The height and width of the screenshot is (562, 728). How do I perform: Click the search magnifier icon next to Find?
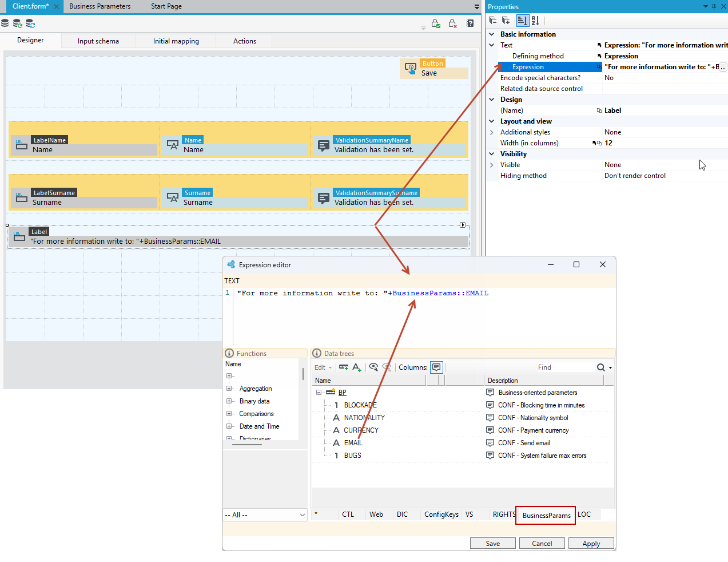[601, 367]
